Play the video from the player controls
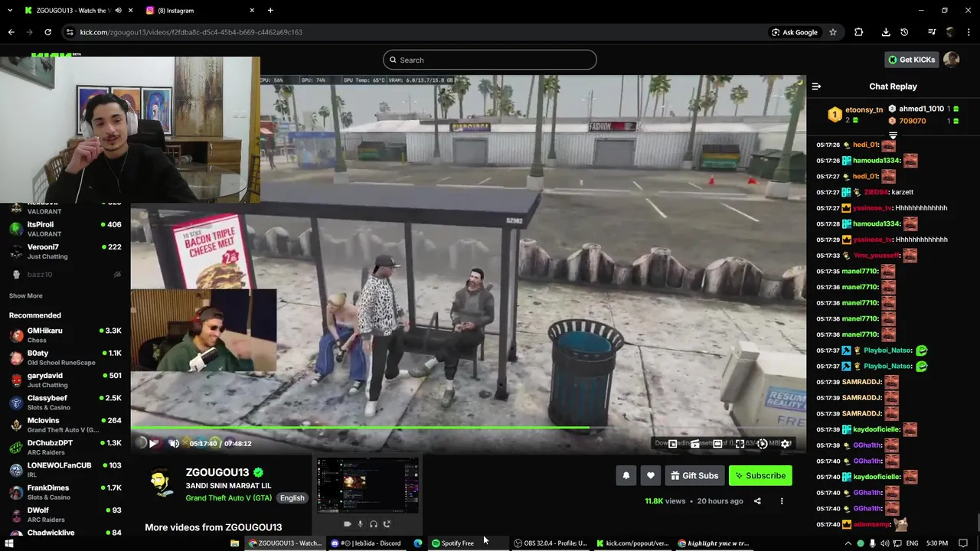The image size is (980, 551). point(153,443)
